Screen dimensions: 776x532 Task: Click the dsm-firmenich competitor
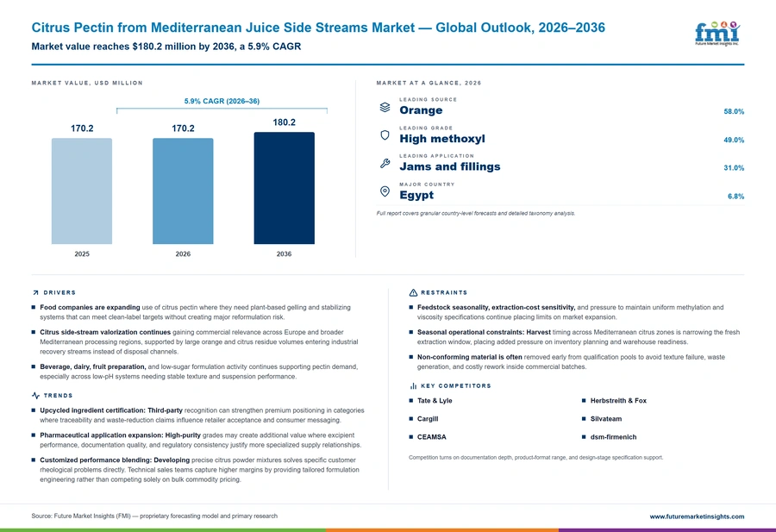pyautogui.click(x=613, y=437)
